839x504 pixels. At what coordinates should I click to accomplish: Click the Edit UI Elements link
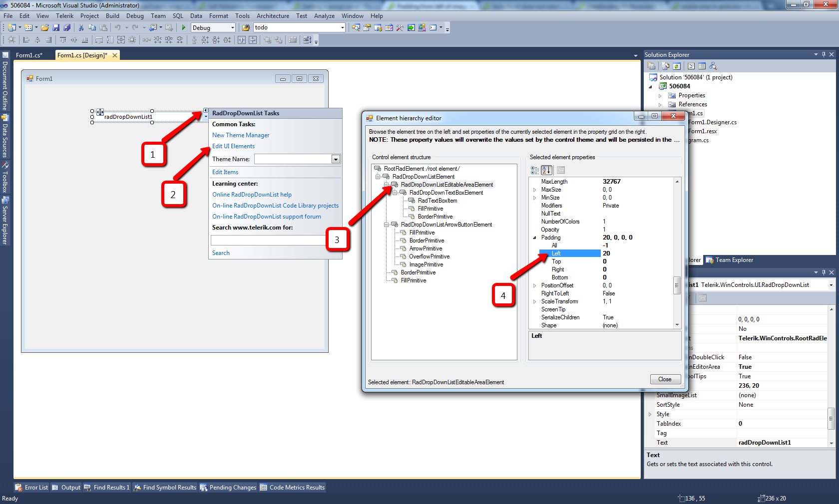point(233,146)
